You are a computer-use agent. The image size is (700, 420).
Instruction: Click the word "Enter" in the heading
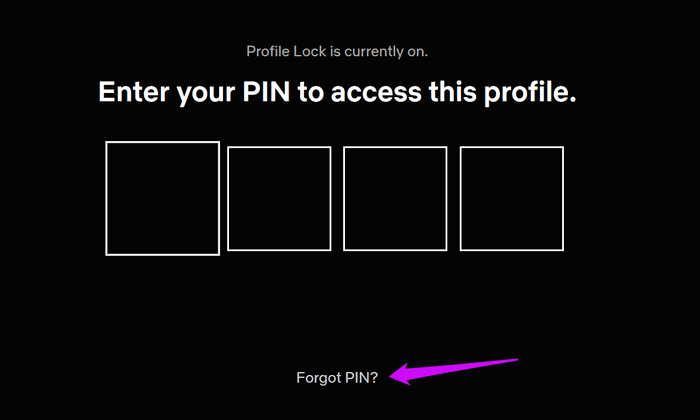coord(133,93)
